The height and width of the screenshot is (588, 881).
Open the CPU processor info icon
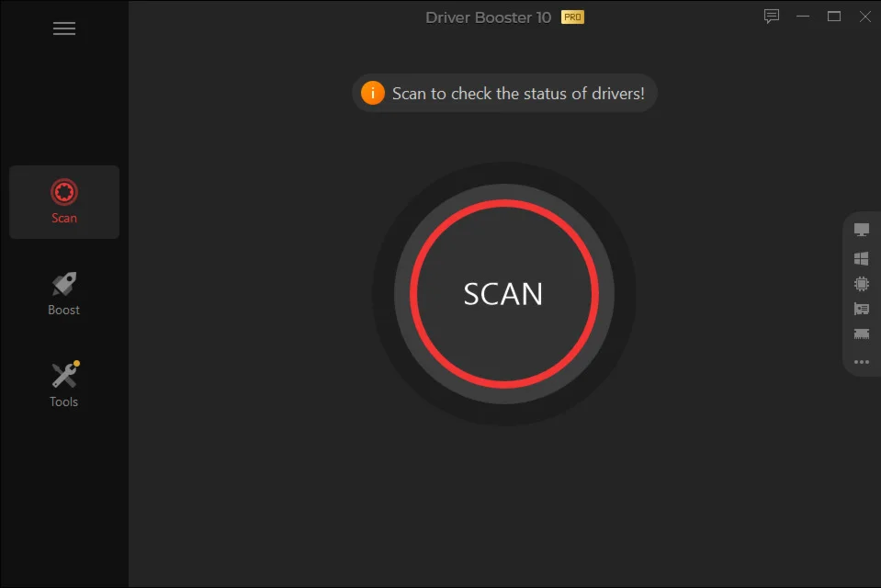pos(862,284)
